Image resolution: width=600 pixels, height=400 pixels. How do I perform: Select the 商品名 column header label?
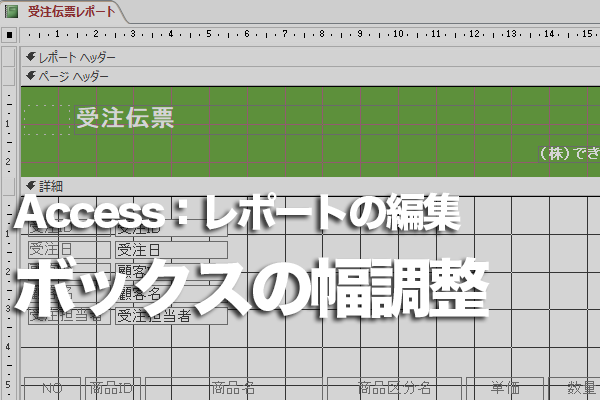coord(233,389)
